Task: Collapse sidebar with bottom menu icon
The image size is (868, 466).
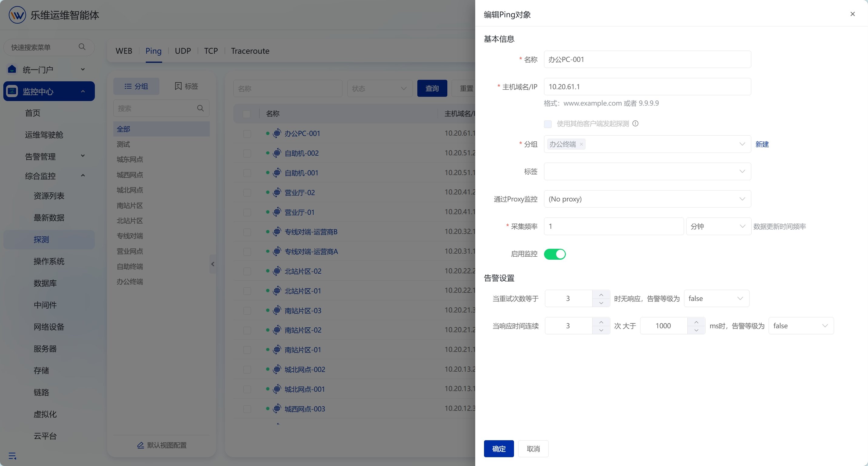Action: (x=12, y=456)
